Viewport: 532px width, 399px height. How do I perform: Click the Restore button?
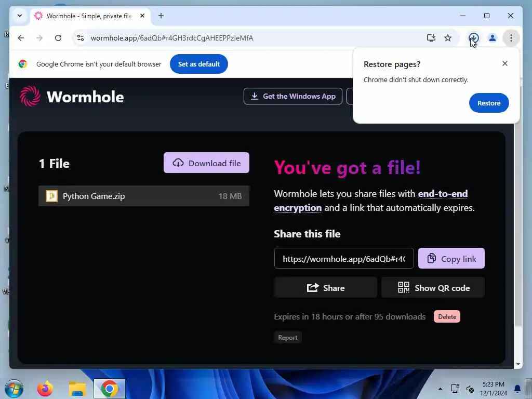pyautogui.click(x=489, y=103)
